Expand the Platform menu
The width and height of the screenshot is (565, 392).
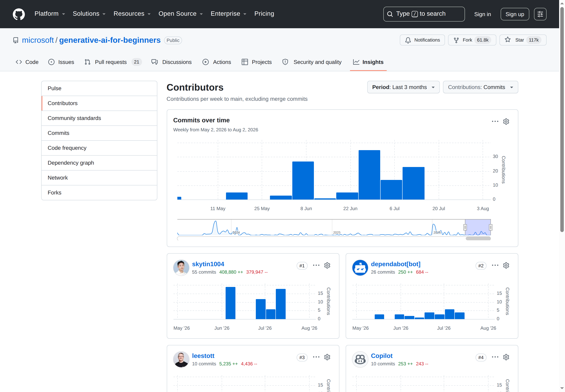pyautogui.click(x=50, y=14)
